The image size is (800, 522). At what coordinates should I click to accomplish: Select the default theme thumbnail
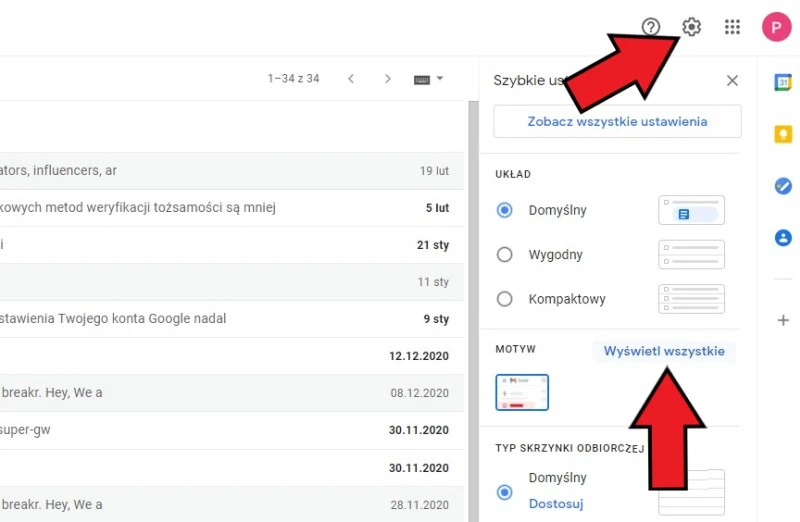pos(522,393)
